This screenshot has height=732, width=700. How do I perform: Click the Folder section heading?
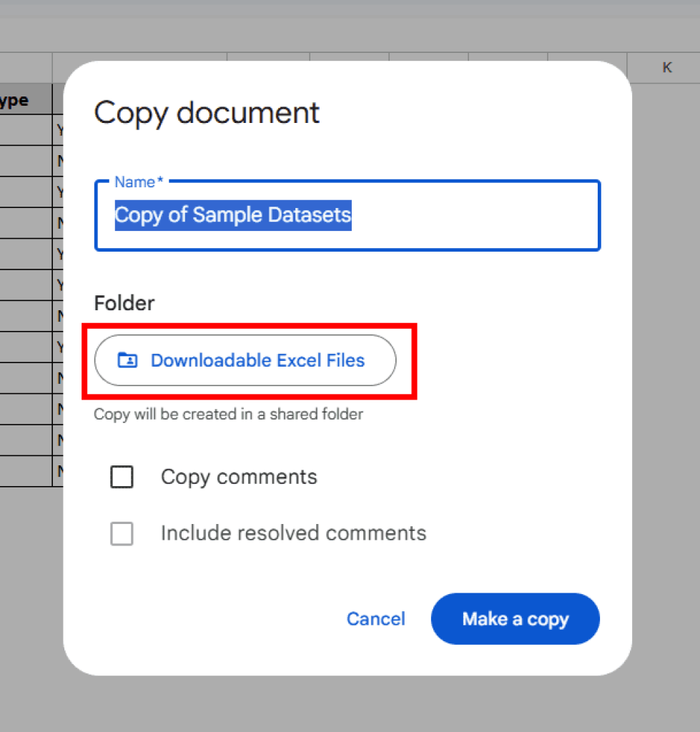(124, 303)
